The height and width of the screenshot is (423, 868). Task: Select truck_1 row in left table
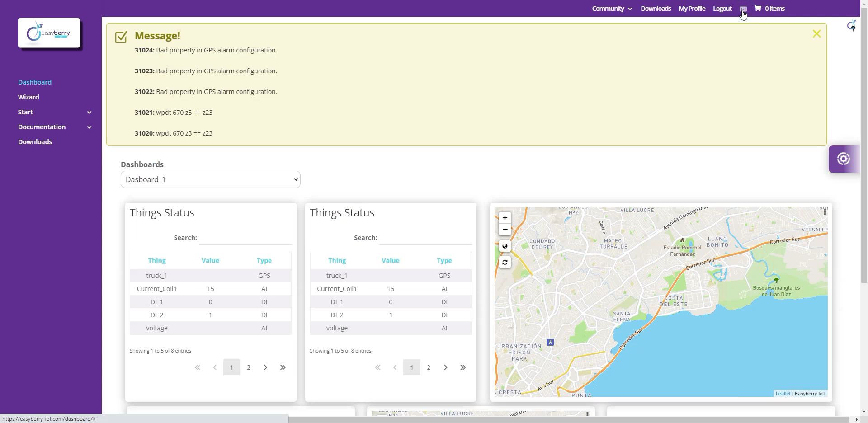(211, 276)
